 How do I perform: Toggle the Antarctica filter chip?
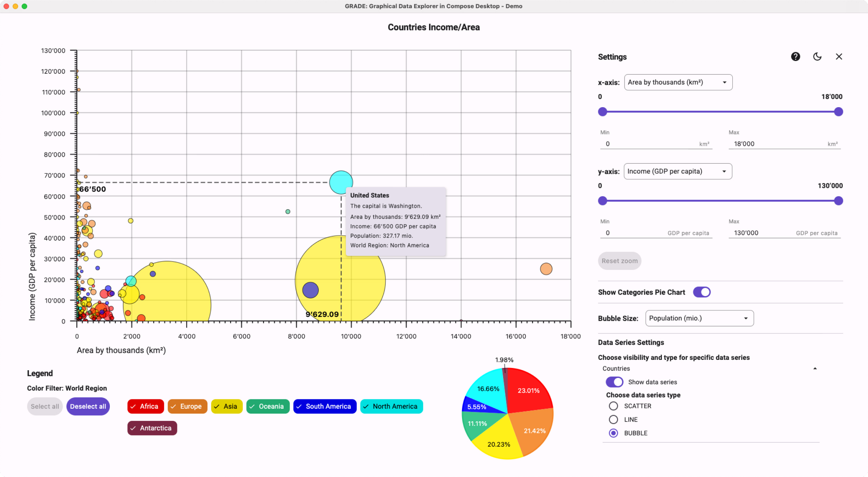pos(152,428)
